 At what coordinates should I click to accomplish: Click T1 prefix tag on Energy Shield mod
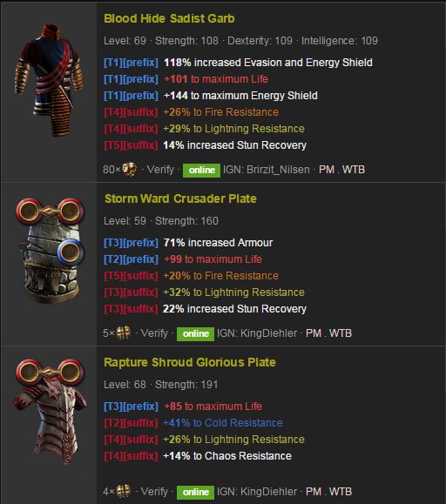pos(131,96)
